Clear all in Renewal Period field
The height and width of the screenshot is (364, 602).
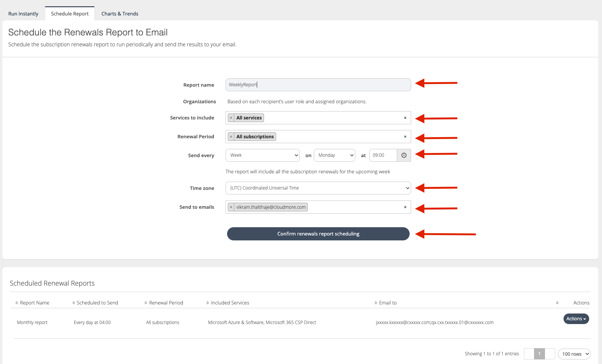pos(405,137)
